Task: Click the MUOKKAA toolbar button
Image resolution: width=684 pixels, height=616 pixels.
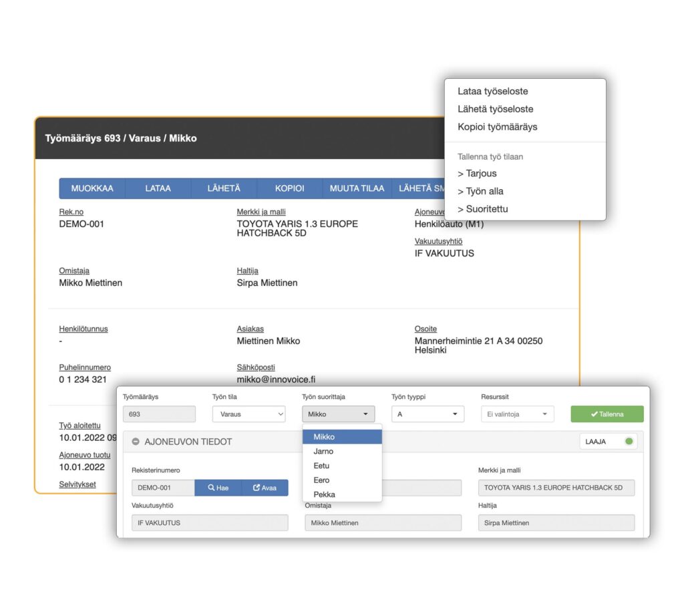Action: pos(92,188)
